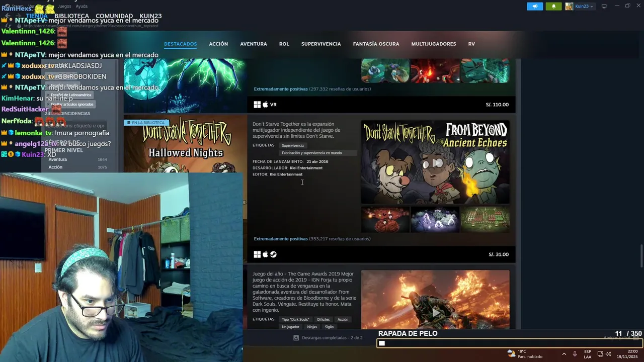Click Apple platform icon in S/. 31.00 row
Viewport: 644px width, 362px height.
pos(265,254)
